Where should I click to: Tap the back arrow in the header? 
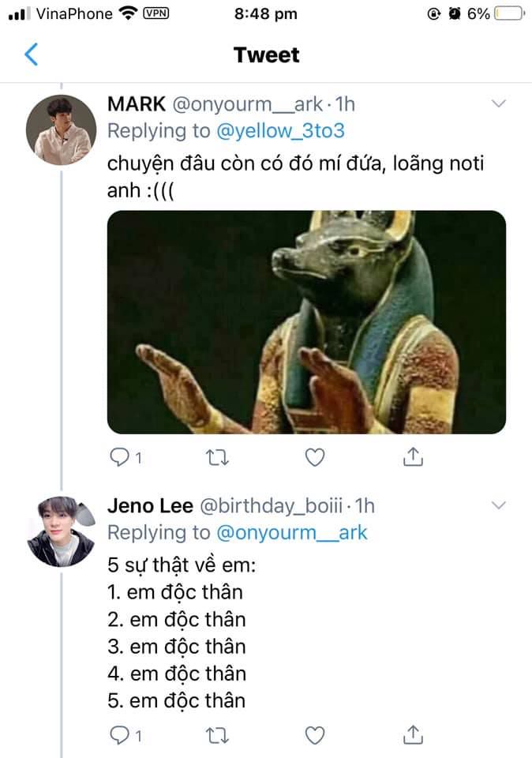coord(32,54)
